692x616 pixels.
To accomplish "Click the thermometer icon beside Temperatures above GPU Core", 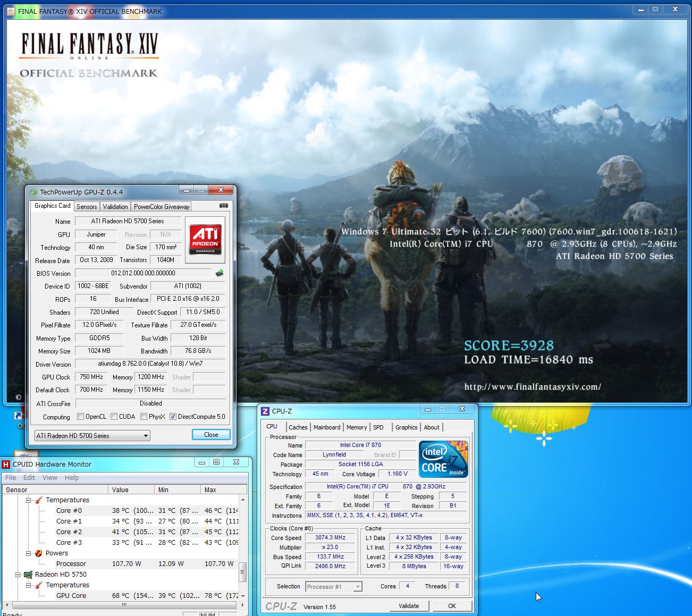I will pyautogui.click(x=39, y=585).
